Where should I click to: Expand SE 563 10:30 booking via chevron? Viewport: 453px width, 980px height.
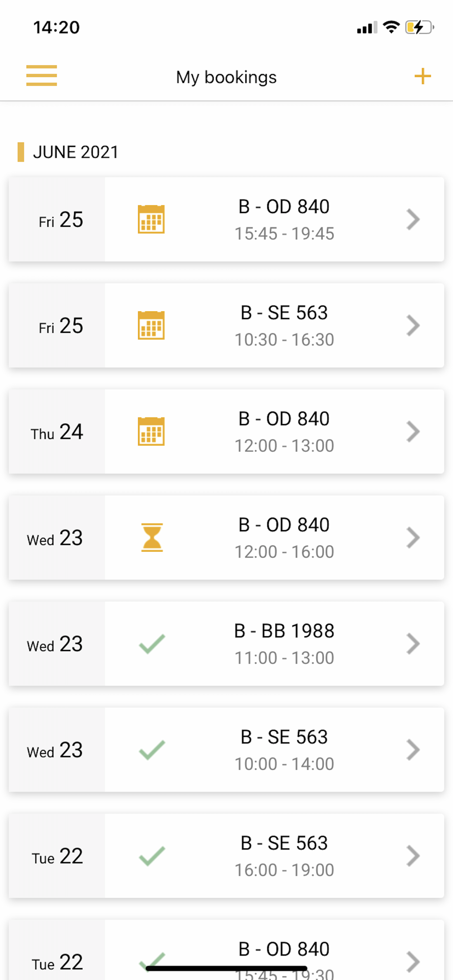coord(413,325)
